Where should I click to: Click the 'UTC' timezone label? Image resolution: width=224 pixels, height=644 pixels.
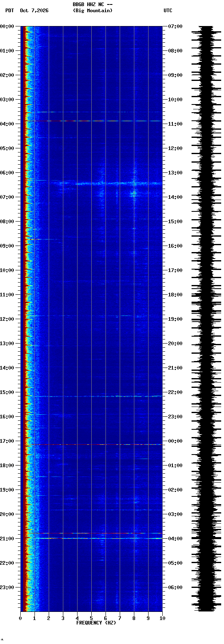click(x=168, y=11)
